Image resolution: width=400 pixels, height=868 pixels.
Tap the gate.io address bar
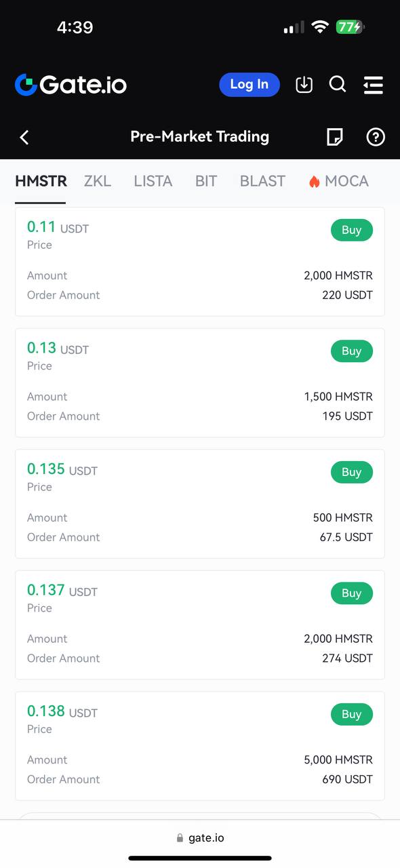tap(200, 837)
